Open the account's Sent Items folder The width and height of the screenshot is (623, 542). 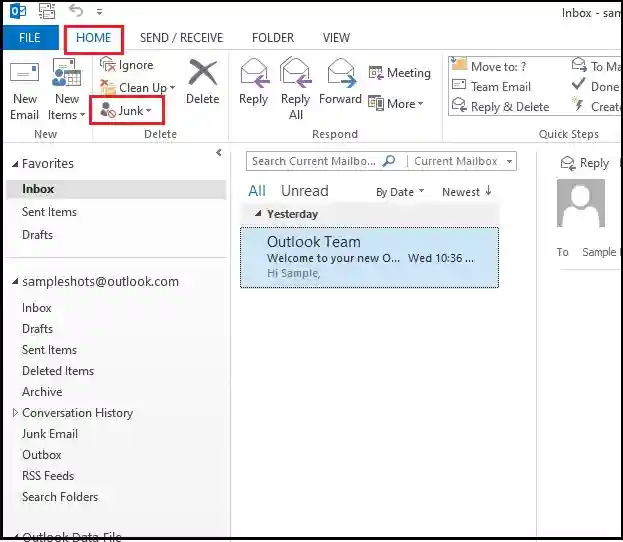(49, 350)
